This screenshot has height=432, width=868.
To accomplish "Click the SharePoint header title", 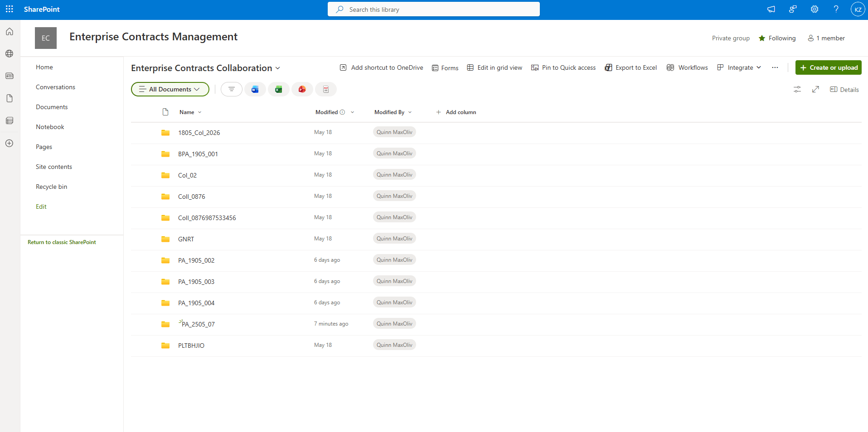I will [42, 9].
